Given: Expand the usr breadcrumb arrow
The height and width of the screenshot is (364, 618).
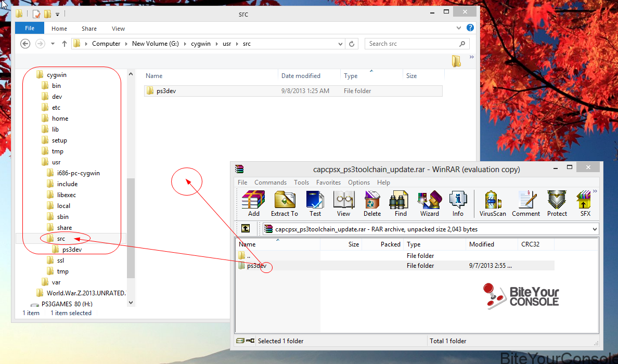Looking at the screenshot, I should click(x=237, y=44).
